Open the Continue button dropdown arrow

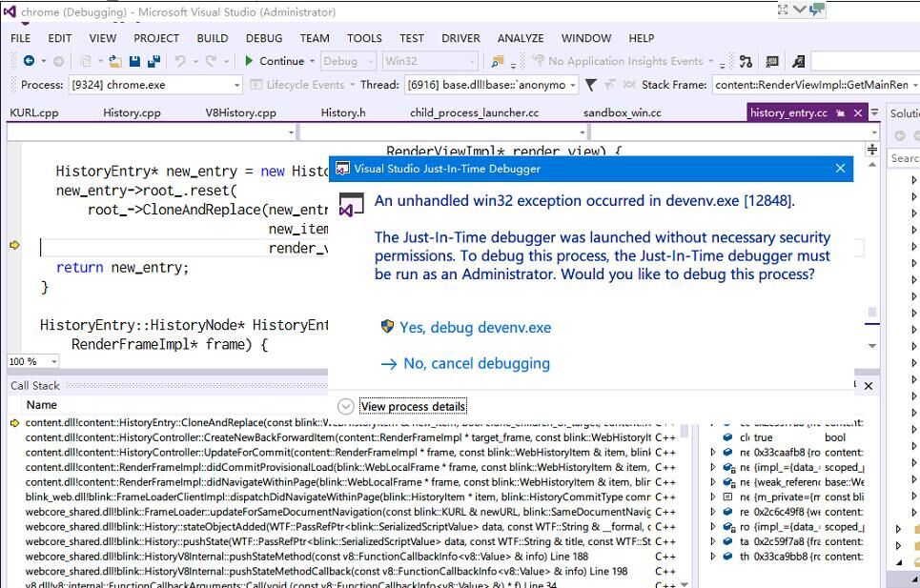click(312, 61)
